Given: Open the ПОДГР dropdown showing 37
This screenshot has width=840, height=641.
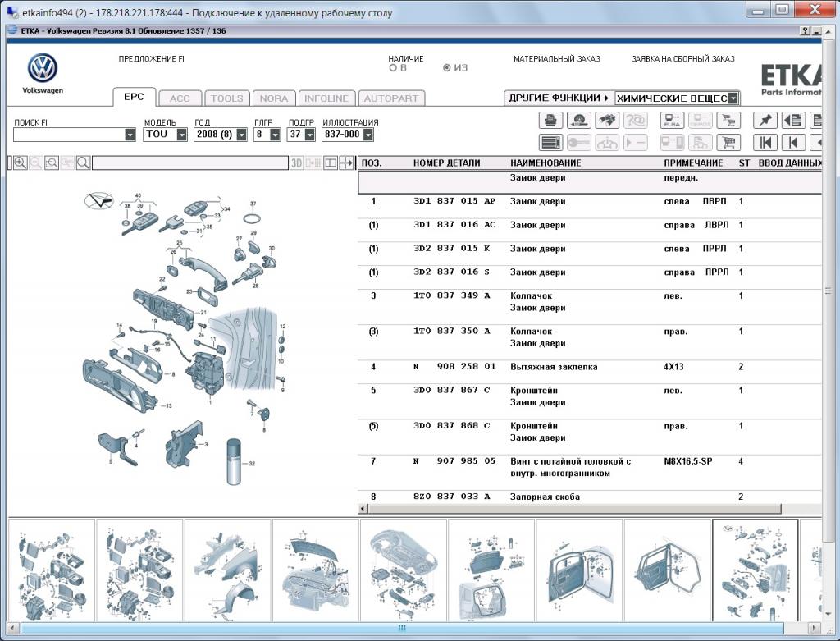Looking at the screenshot, I should 309,135.
